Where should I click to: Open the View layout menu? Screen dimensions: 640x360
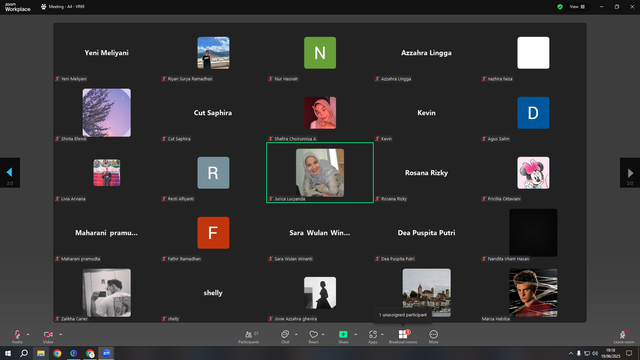tap(577, 7)
